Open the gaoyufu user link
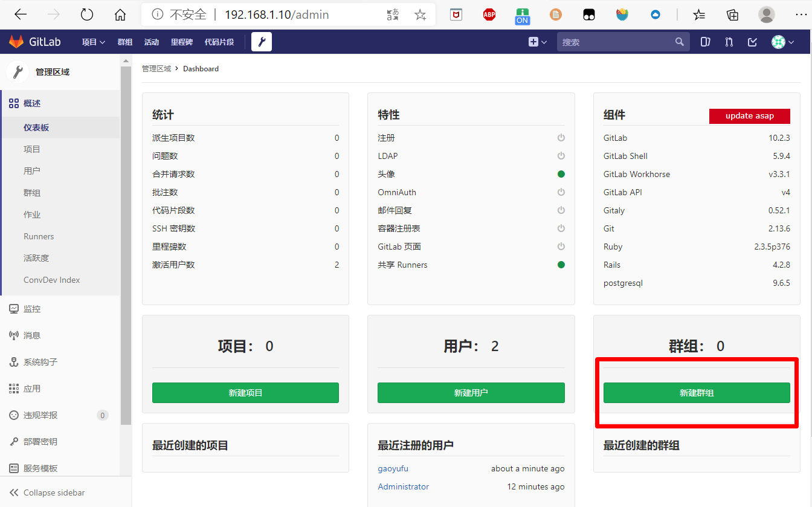The image size is (812, 507). [x=393, y=468]
